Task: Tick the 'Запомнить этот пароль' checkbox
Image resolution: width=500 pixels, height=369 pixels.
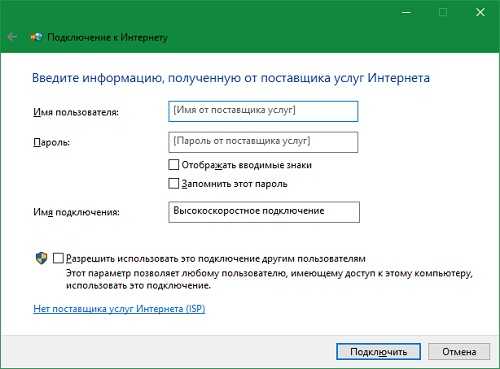Action: click(x=174, y=183)
